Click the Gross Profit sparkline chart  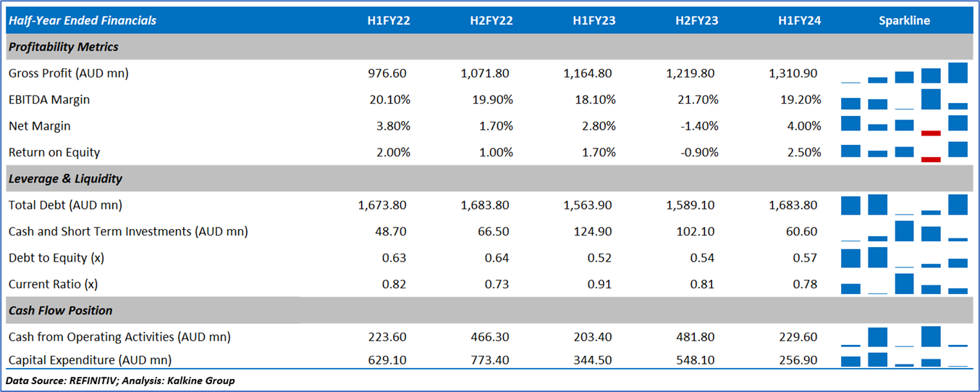point(904,73)
